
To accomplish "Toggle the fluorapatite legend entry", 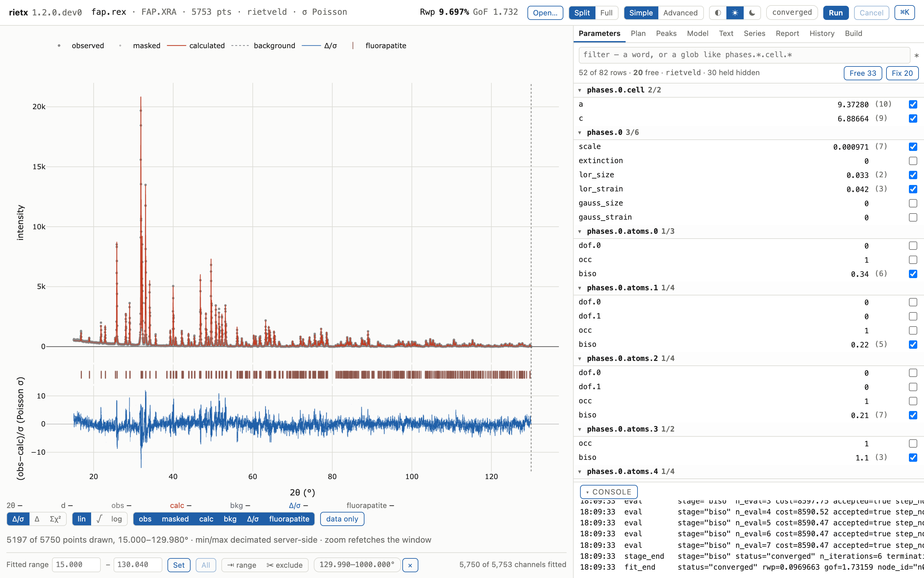I will point(379,46).
